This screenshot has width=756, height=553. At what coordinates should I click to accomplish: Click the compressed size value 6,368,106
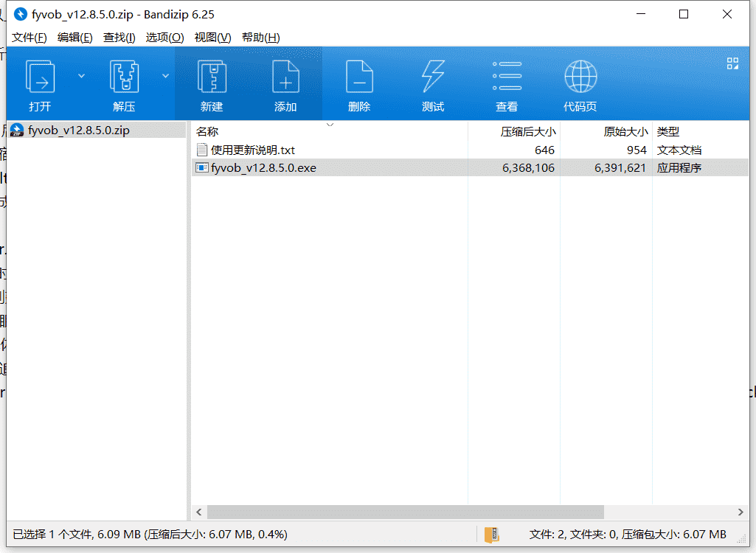528,168
